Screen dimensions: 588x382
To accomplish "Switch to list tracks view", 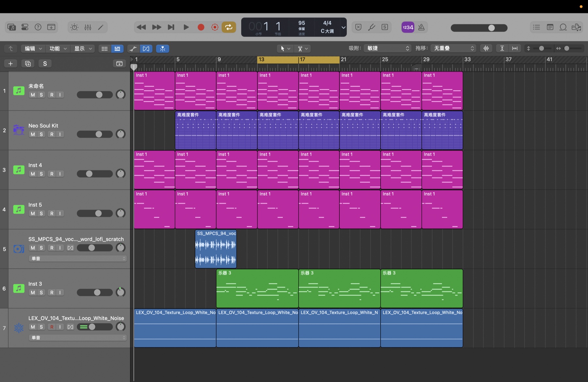I will 117,49.
